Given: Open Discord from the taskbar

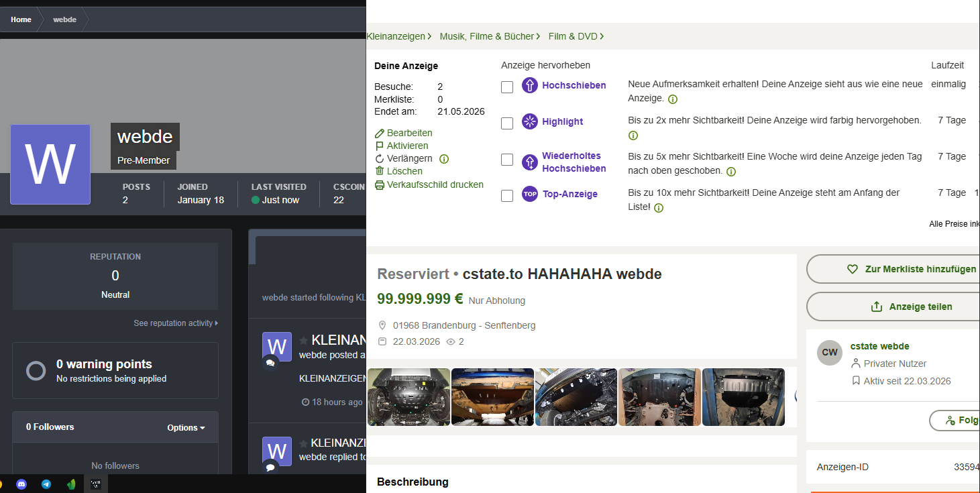Looking at the screenshot, I should [21, 484].
